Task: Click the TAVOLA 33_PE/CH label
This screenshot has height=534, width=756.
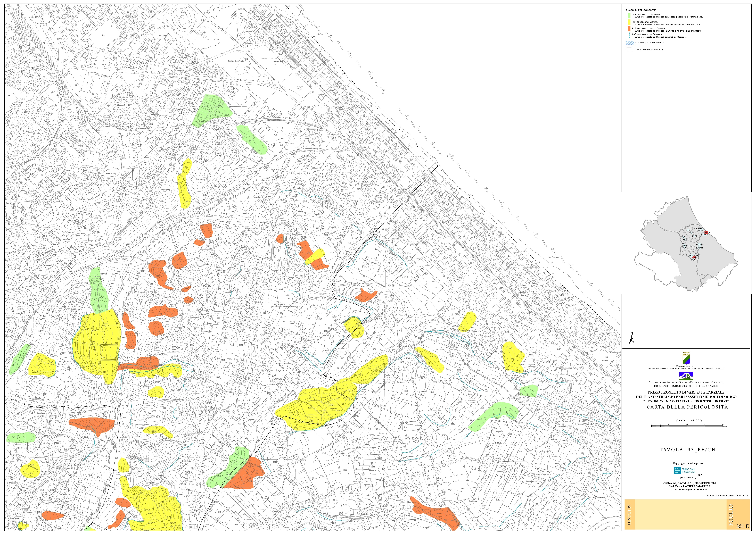Action: click(x=687, y=449)
